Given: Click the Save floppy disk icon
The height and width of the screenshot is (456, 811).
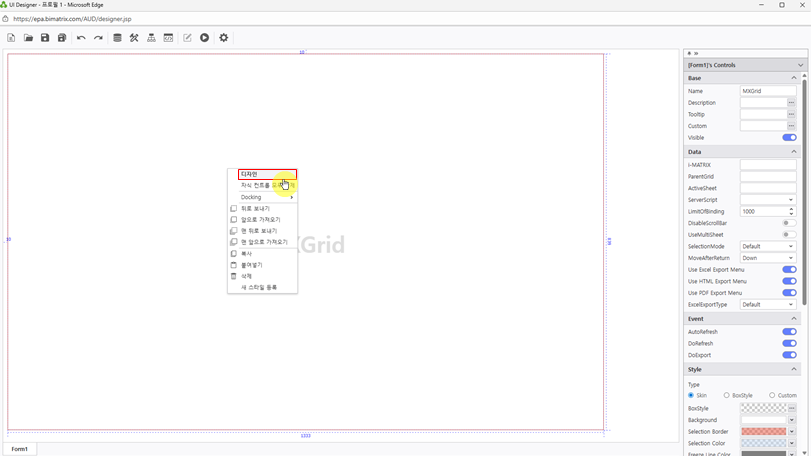Looking at the screenshot, I should 45,38.
